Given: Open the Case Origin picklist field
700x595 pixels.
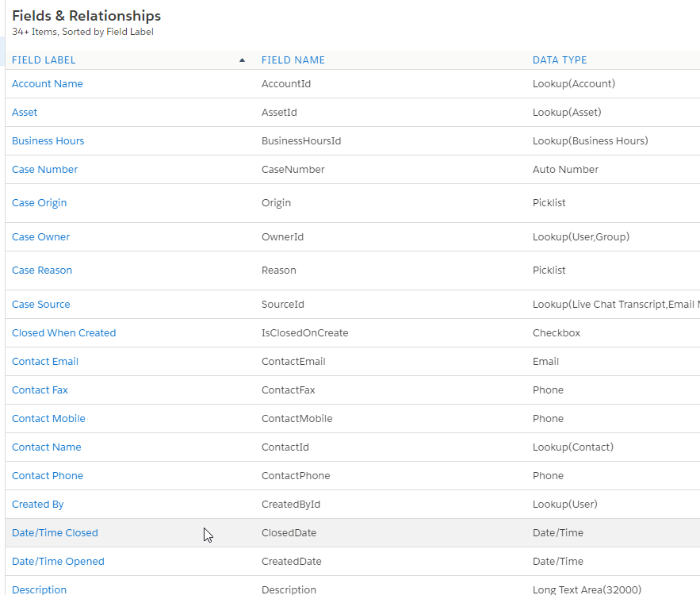Looking at the screenshot, I should 39,203.
